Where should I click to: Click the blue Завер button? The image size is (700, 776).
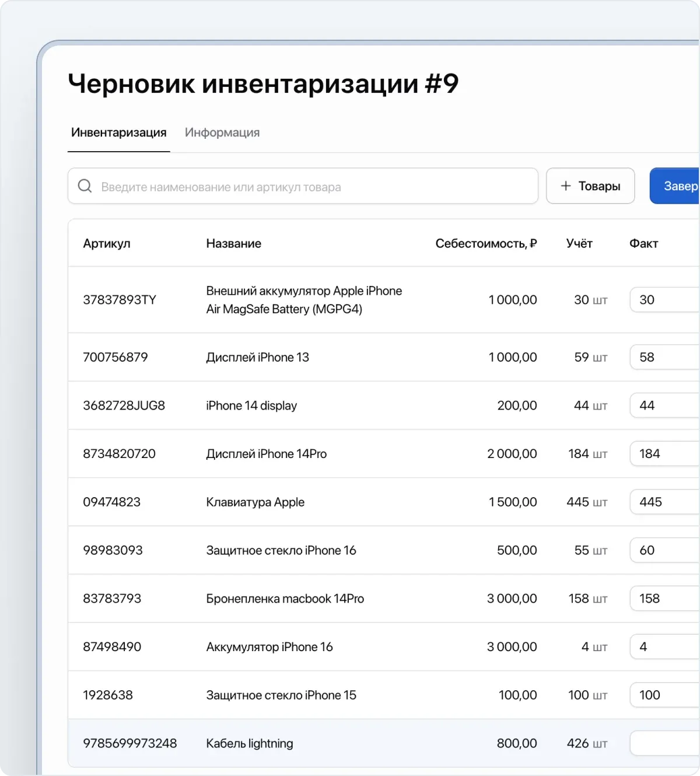(675, 186)
